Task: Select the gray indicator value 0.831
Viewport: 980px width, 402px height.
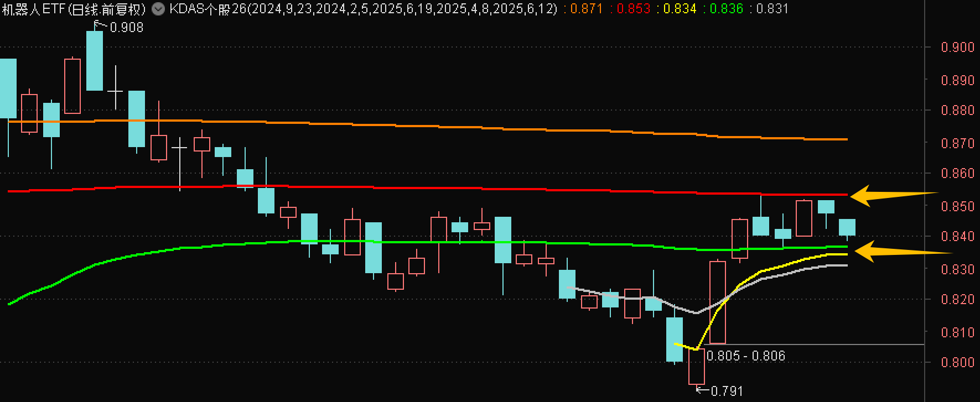Action: [x=772, y=9]
